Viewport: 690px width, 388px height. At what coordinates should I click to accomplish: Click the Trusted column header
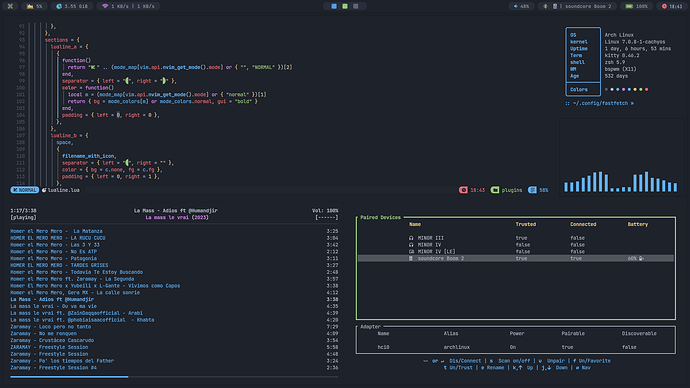pyautogui.click(x=526, y=224)
